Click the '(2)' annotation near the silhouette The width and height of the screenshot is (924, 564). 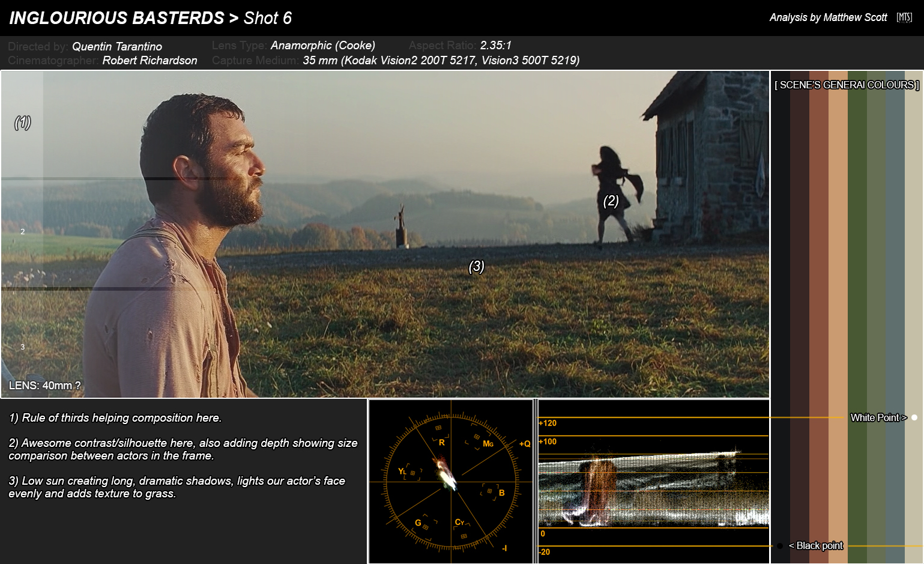click(x=611, y=201)
